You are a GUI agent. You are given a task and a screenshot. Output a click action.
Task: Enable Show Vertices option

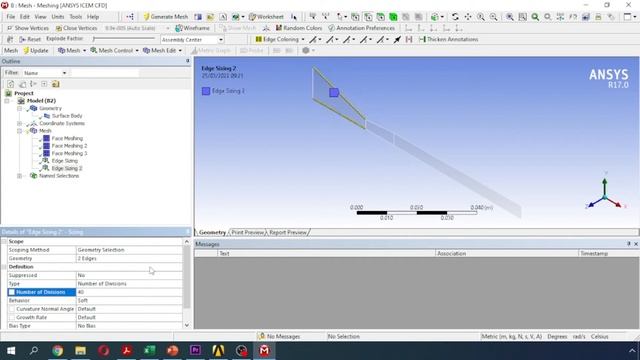(x=28, y=28)
